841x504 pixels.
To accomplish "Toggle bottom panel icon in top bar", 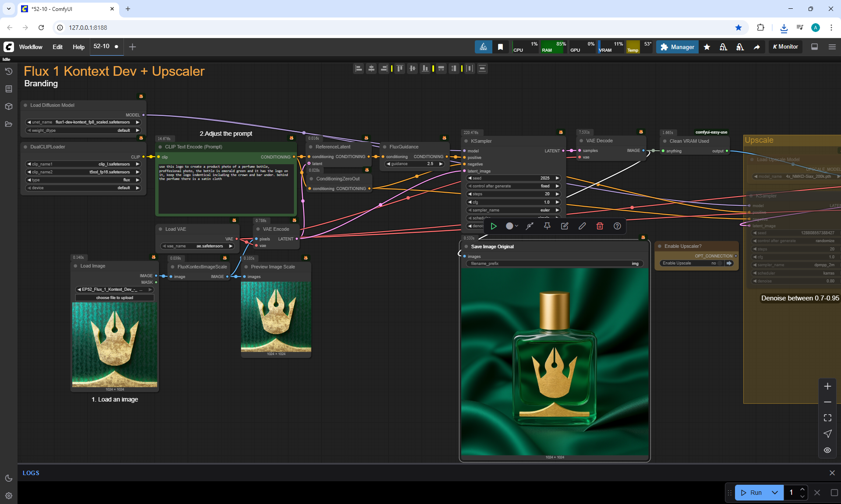I will 814,47.
